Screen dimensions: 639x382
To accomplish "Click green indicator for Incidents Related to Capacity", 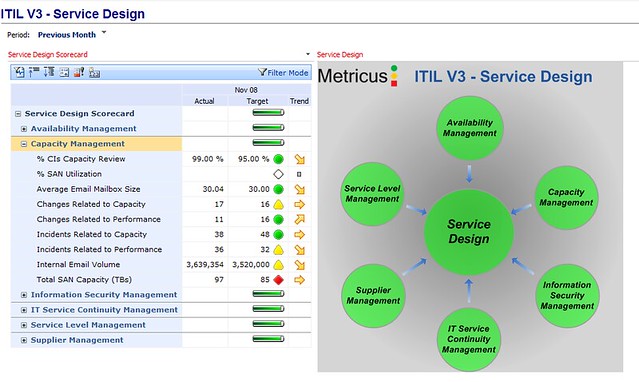I will [278, 234].
